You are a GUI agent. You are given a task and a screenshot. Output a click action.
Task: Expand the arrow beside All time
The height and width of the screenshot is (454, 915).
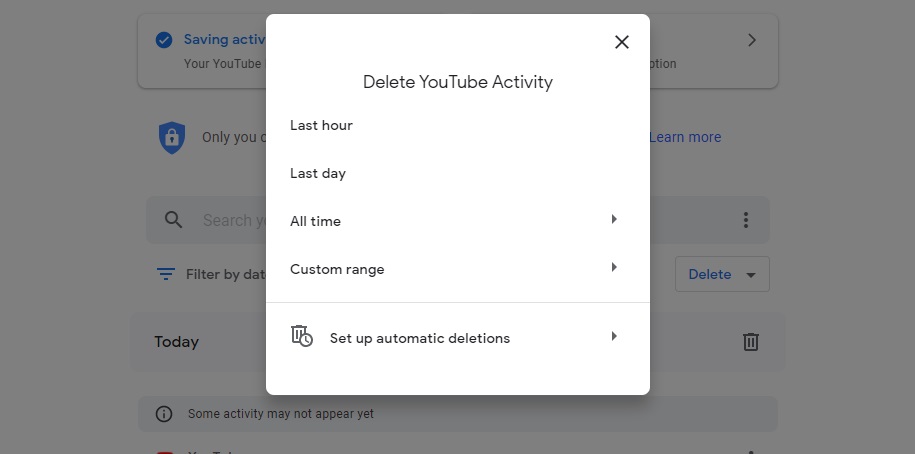[614, 220]
